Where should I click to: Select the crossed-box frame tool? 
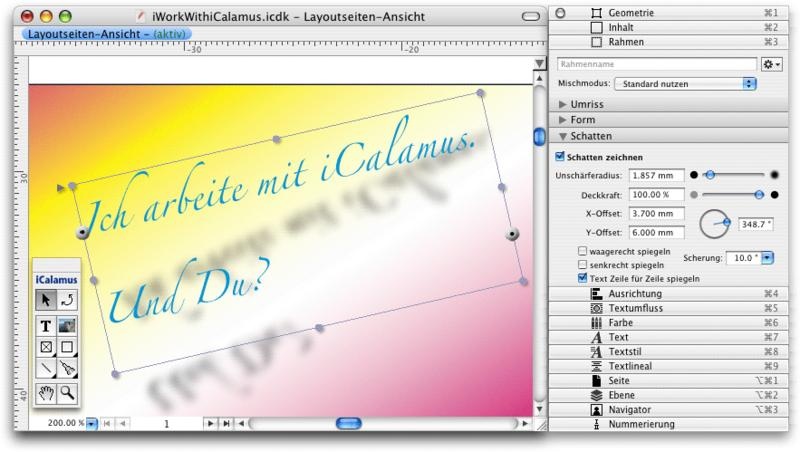click(46, 347)
